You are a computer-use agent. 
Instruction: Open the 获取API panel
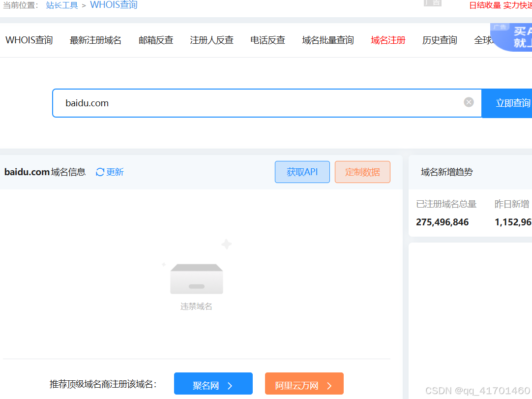tap(302, 172)
